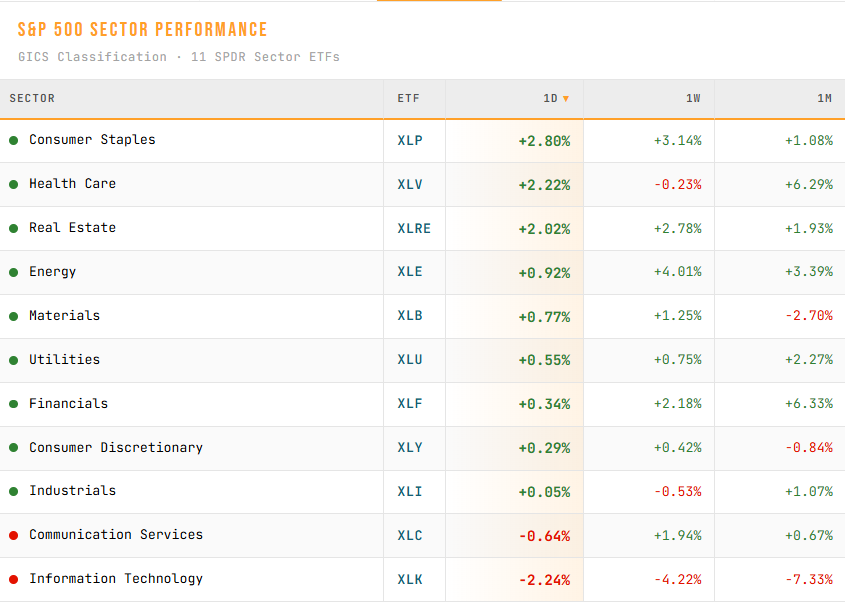Open the XLK ticker link
The width and height of the screenshot is (845, 602).
pyautogui.click(x=410, y=579)
